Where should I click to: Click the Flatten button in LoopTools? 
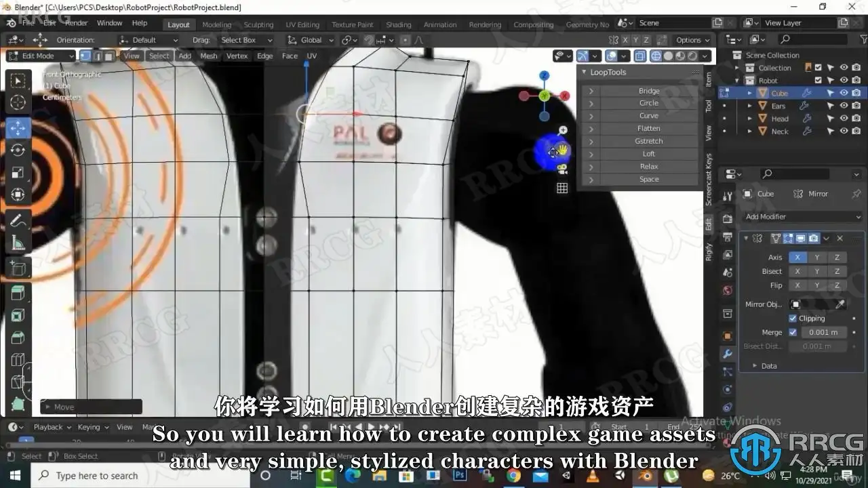(x=648, y=129)
